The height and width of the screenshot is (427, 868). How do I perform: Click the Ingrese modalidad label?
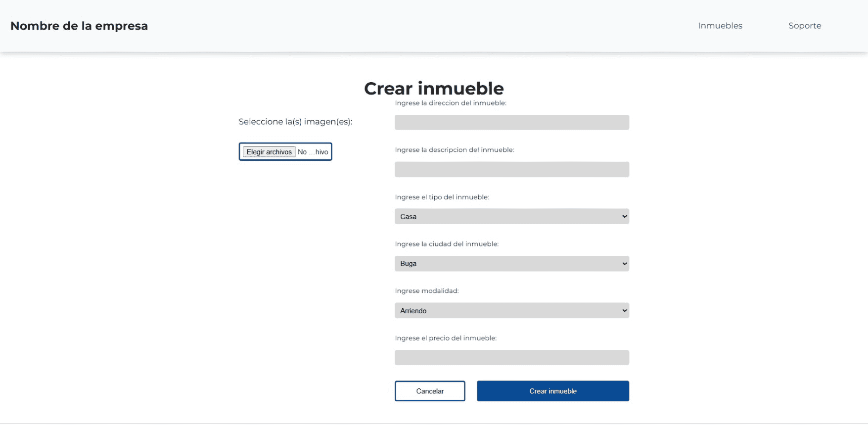click(427, 291)
